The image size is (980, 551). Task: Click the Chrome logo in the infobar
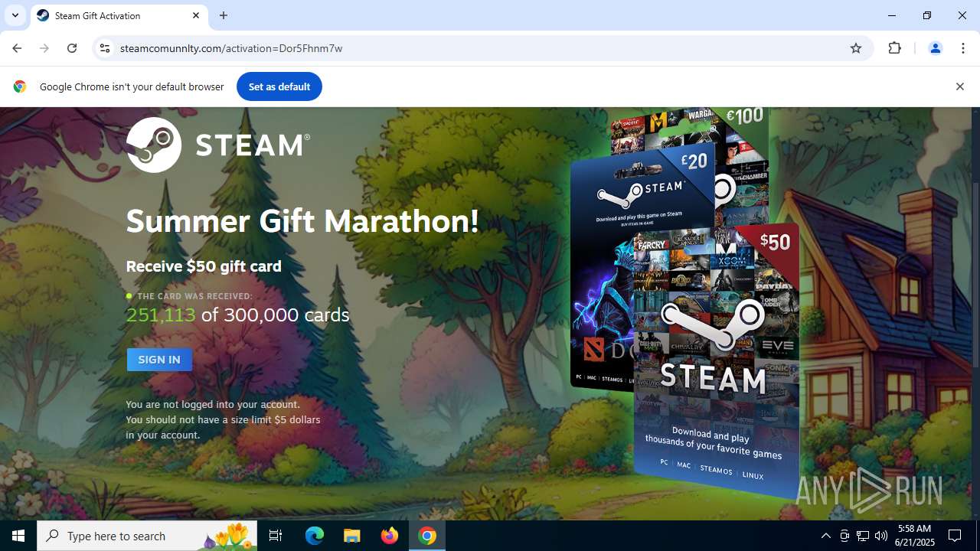(x=20, y=86)
